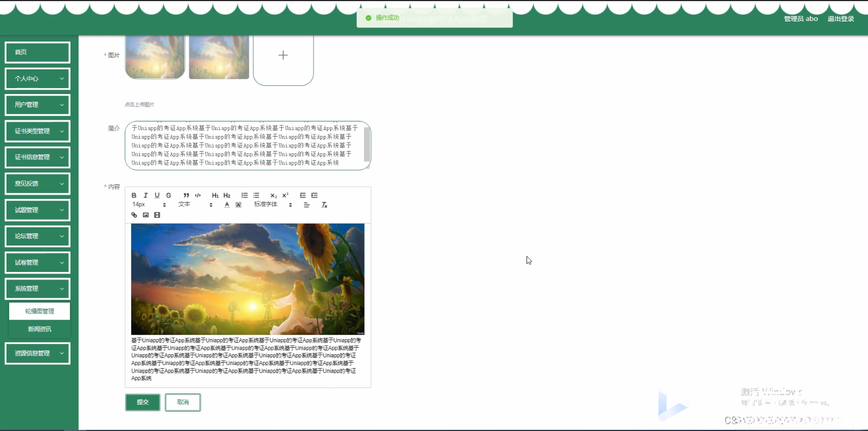Cancel editing with 取消 button
868x431 pixels.
pyautogui.click(x=183, y=402)
